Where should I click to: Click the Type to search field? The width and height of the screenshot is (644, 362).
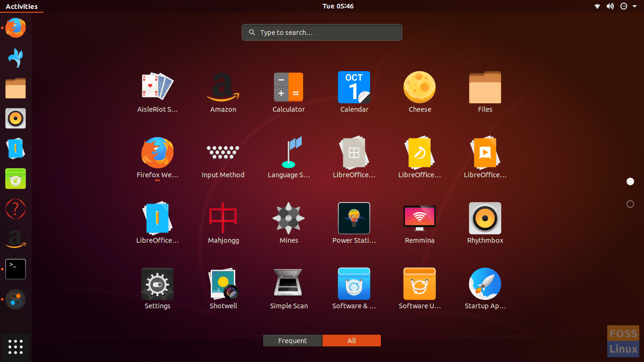point(322,33)
